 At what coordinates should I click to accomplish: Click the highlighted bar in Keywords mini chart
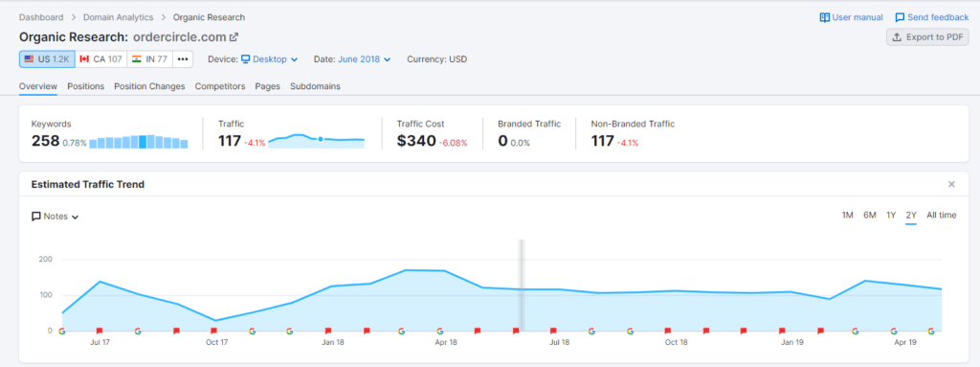(x=144, y=142)
